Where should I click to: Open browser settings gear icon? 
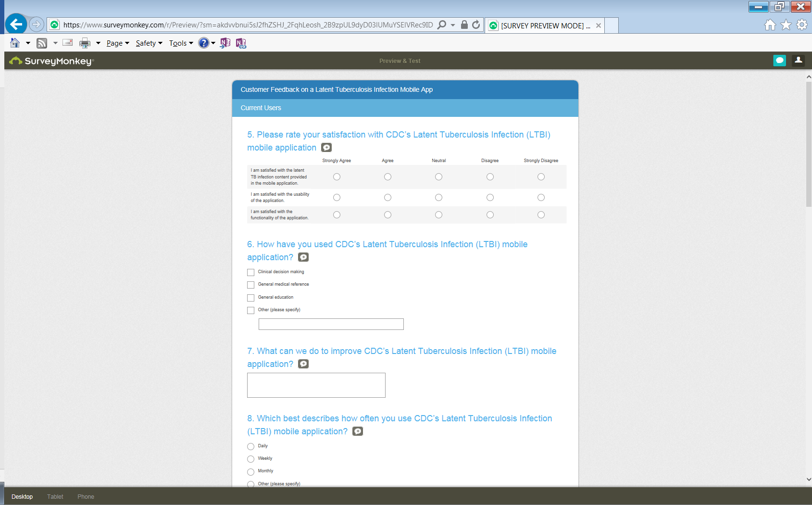[802, 25]
